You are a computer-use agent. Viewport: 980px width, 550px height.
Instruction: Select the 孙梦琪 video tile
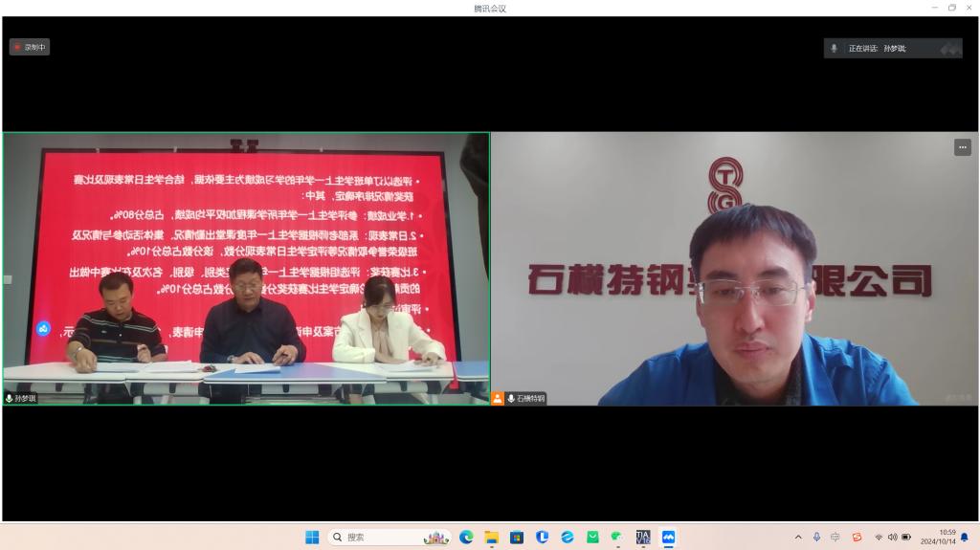click(246, 269)
